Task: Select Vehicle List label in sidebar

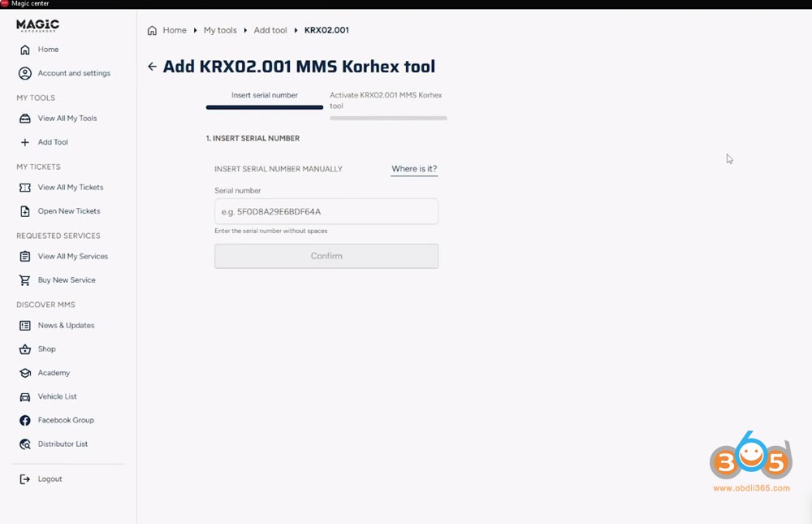Action: [x=57, y=397]
